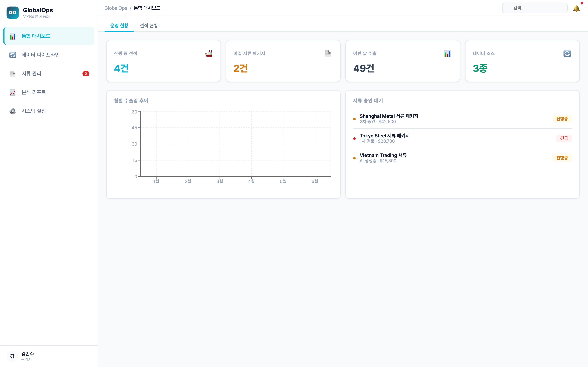Click the GO logo icon

[12, 13]
